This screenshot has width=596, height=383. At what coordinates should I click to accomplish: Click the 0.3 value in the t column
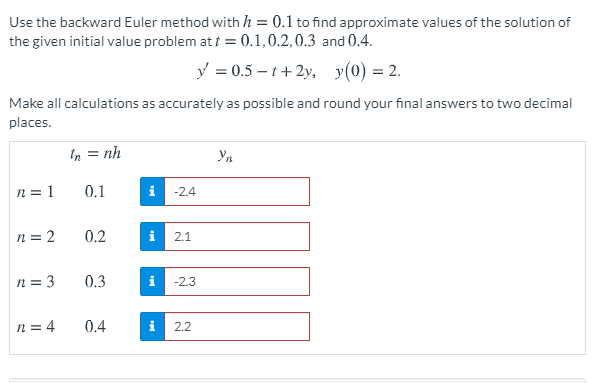click(95, 282)
